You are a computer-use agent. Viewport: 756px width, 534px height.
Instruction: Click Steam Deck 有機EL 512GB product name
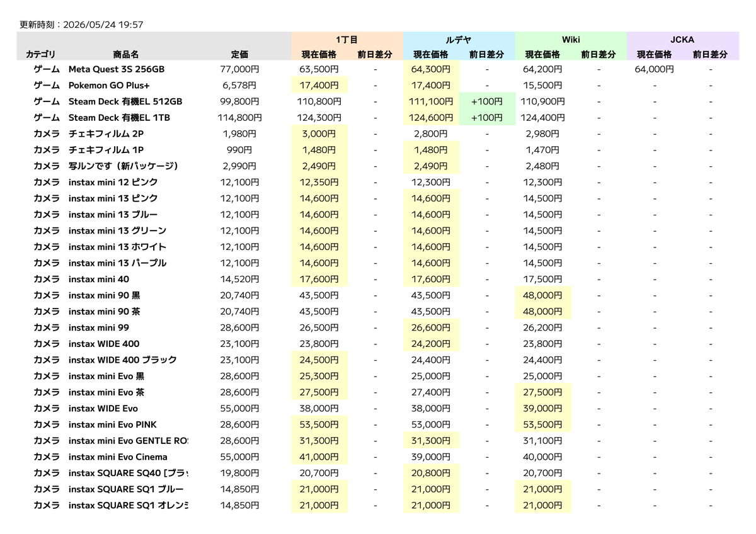125,101
